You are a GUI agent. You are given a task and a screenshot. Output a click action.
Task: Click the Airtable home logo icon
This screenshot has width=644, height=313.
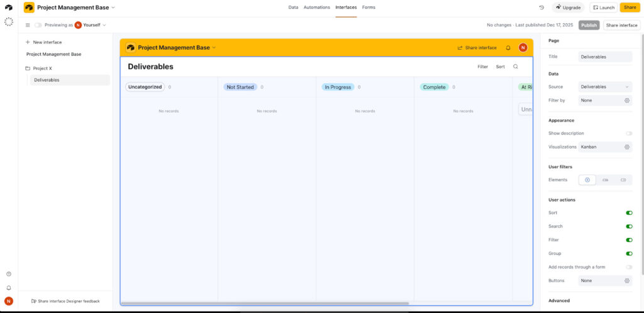coord(9,8)
